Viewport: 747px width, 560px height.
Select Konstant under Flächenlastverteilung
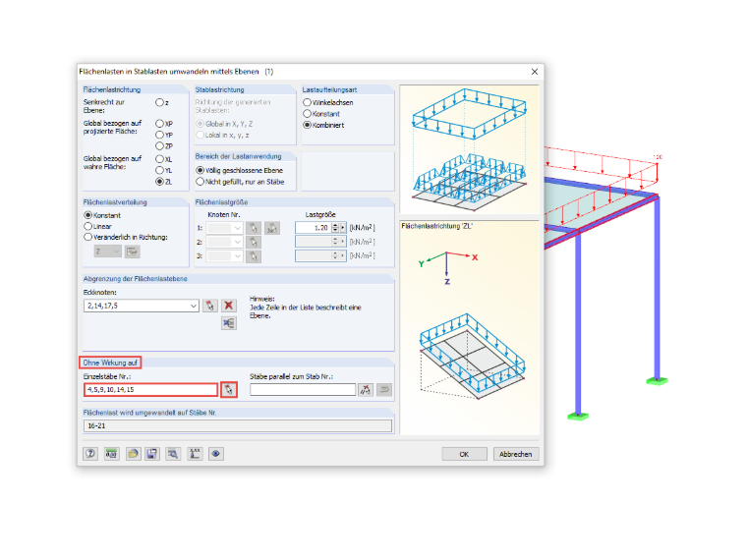click(87, 215)
